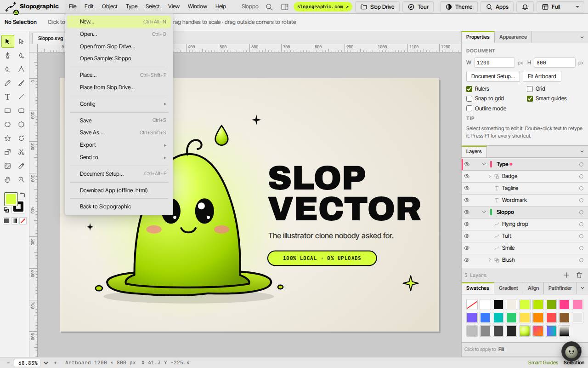Open the zoom percentage dropdown arrow

(x=45, y=363)
